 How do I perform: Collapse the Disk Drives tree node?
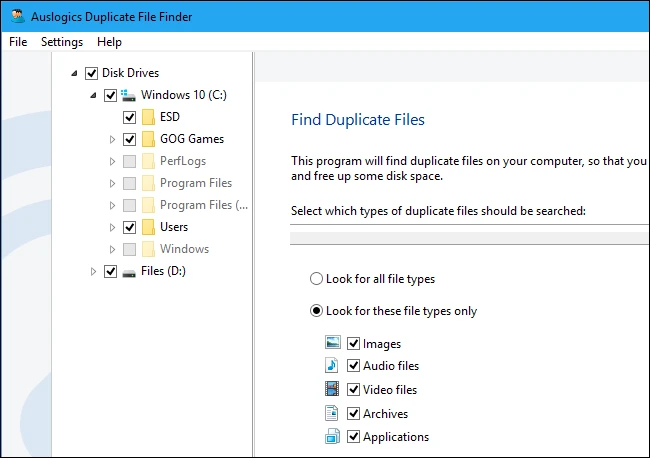[75, 73]
